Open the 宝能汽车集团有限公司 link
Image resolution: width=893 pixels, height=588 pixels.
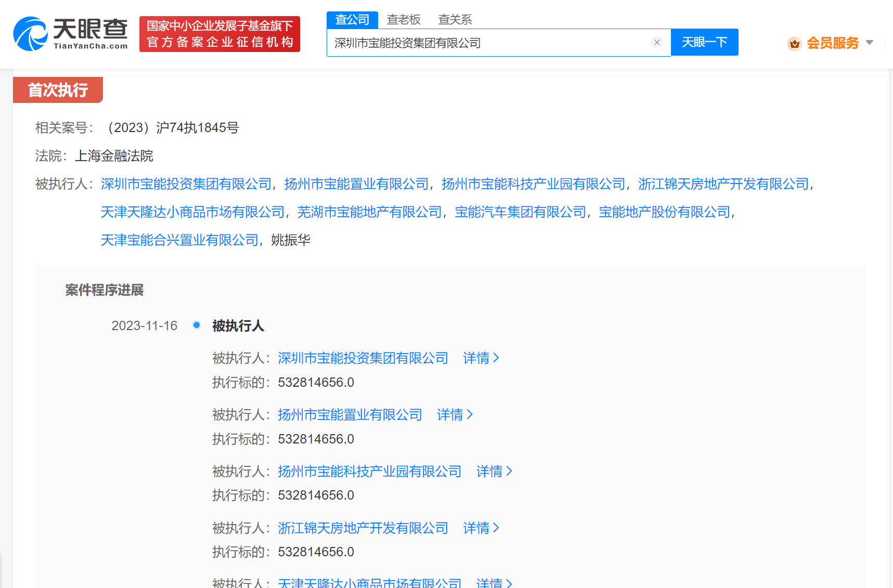520,212
